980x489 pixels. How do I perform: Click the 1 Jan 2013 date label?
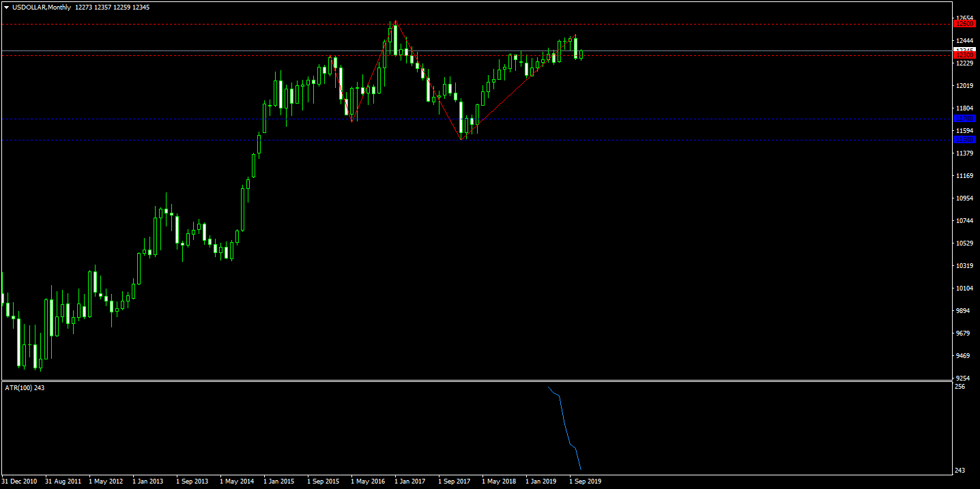click(148, 481)
